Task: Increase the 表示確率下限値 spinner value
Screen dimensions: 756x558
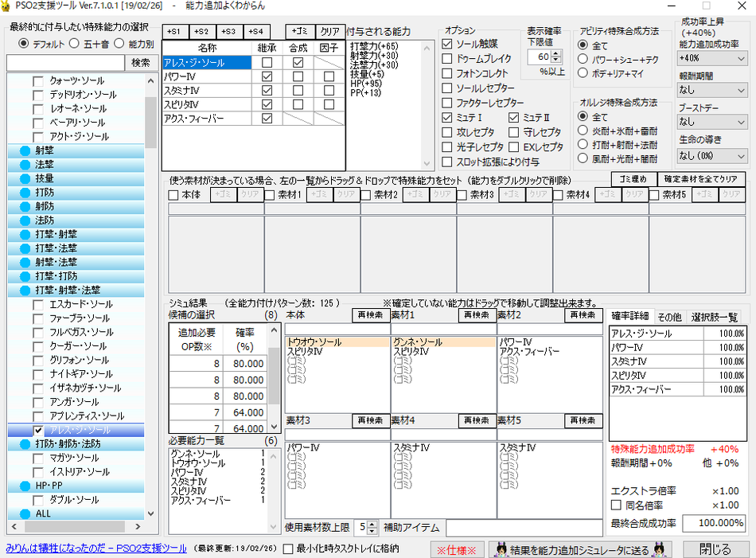Action: pos(556,53)
